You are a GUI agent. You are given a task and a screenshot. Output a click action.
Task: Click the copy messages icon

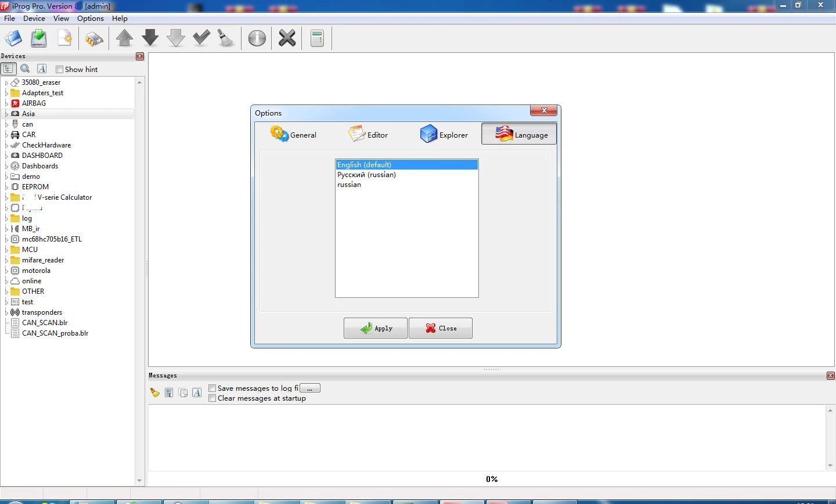183,393
